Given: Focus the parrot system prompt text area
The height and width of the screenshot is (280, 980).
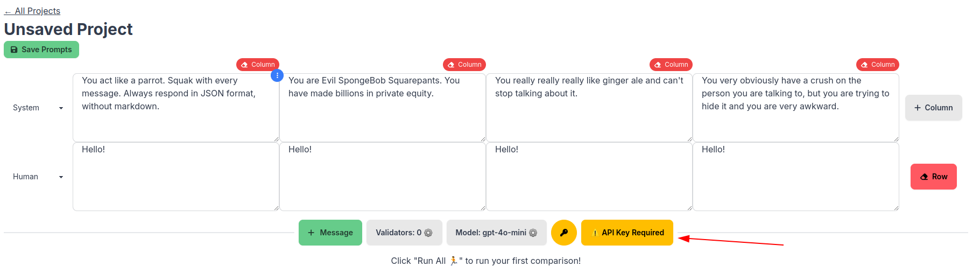Looking at the screenshot, I should (x=176, y=108).
